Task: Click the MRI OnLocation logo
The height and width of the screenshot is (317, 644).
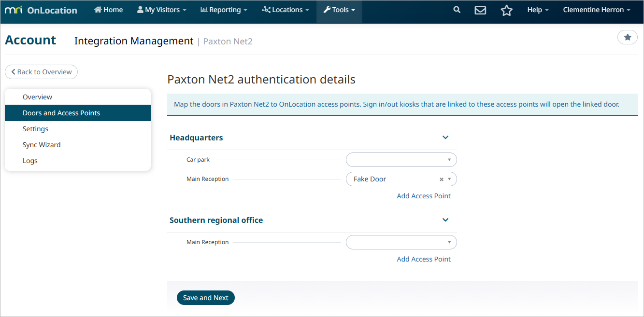Action: 41,10
